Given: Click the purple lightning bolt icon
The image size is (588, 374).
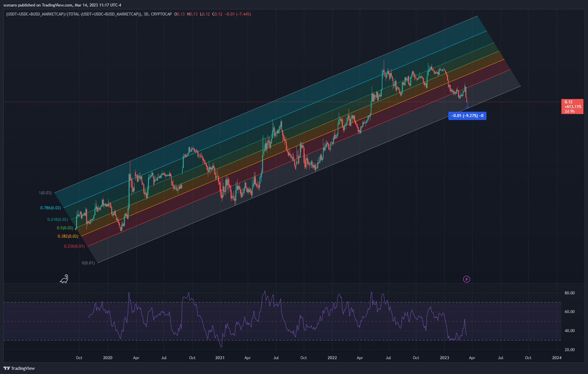Looking at the screenshot, I should point(466,279).
